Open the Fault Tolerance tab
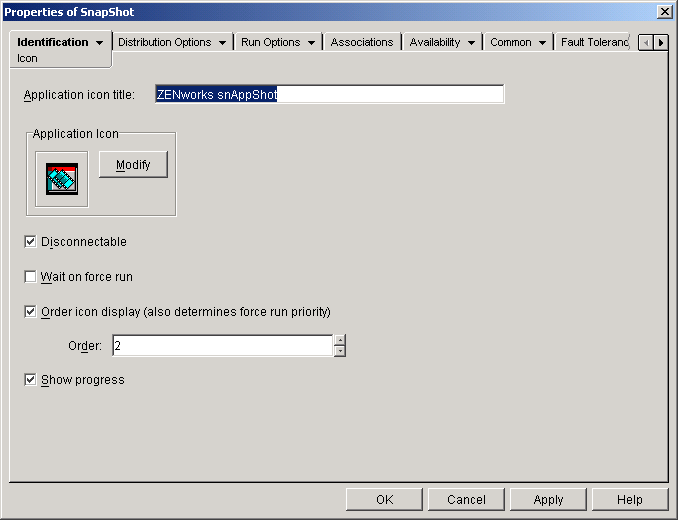Viewport: 678px width, 520px height. 594,42
